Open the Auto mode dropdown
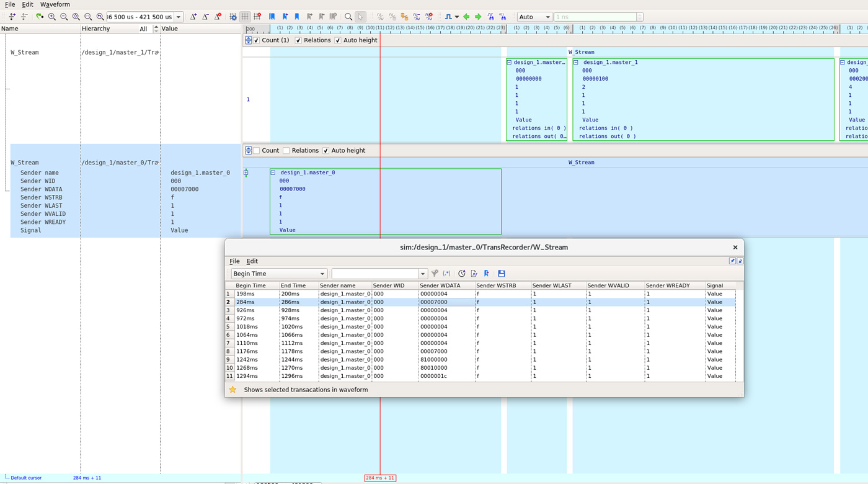This screenshot has width=868, height=484. (x=534, y=17)
